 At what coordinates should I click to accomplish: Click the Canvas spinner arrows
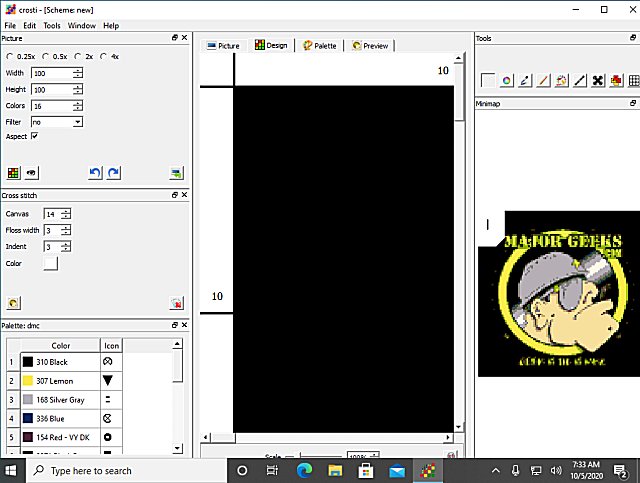click(x=66, y=214)
